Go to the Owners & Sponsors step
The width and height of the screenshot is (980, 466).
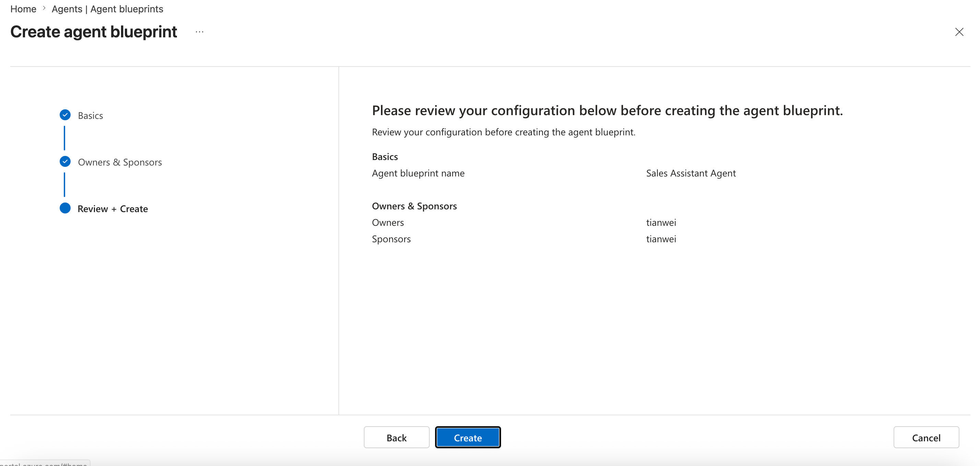[120, 162]
